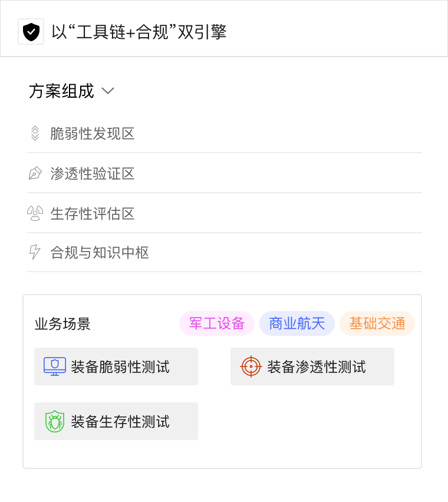This screenshot has height=502, width=448.
Task: Click the green bug shield icon
Action: [55, 421]
